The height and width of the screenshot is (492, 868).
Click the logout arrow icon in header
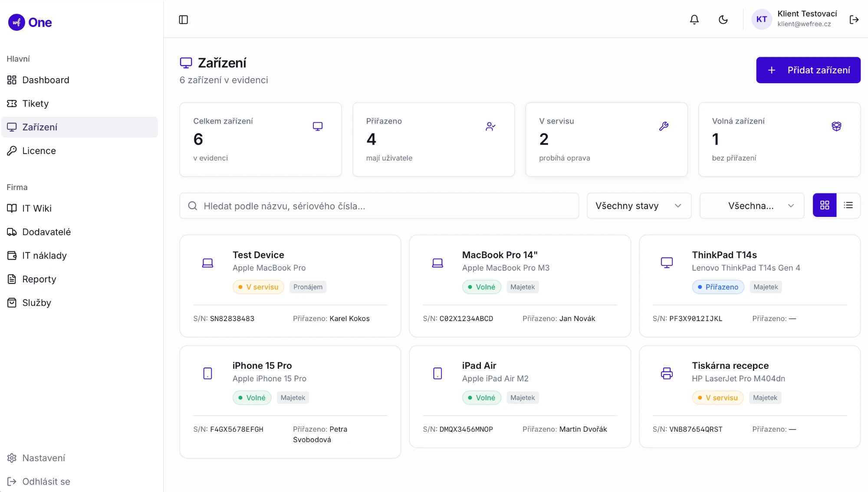click(854, 20)
